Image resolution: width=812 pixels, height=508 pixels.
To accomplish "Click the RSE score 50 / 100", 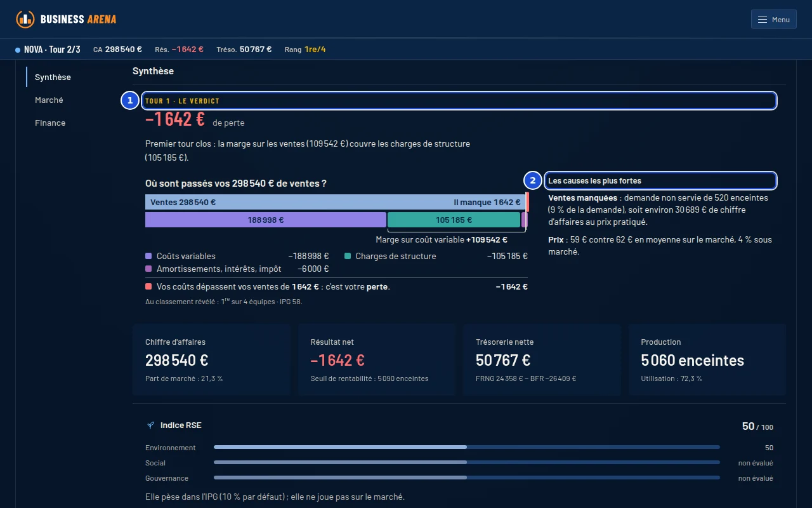I will [x=757, y=427].
